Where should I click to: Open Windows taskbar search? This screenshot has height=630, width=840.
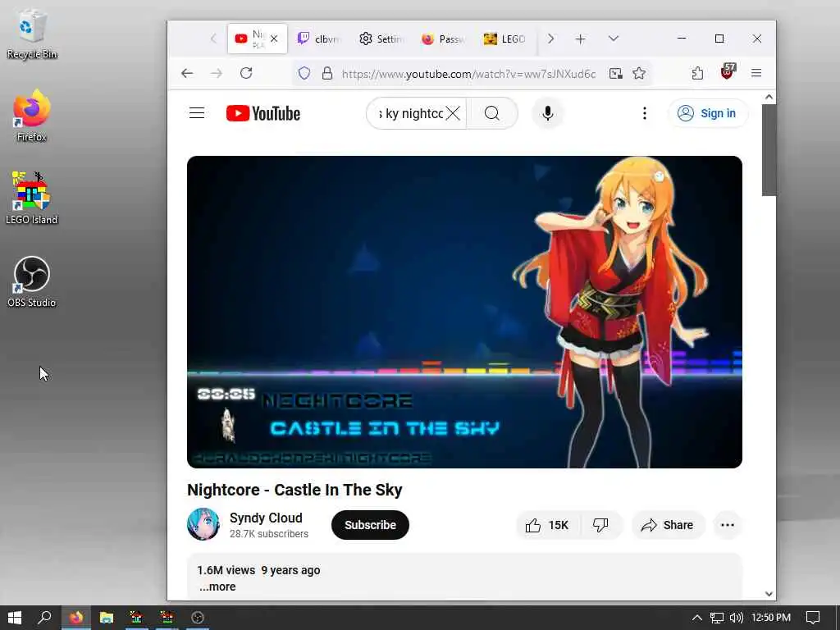pos(44,618)
